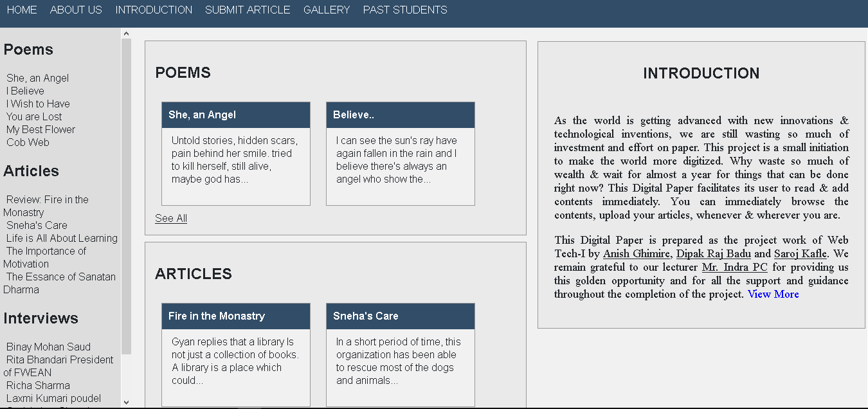
Task: Open Life is All About Learning article
Action: [62, 238]
